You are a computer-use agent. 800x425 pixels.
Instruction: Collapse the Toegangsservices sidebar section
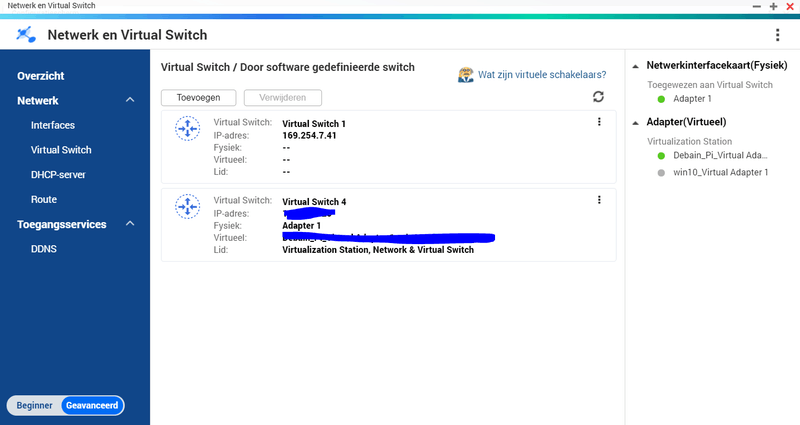[130, 223]
